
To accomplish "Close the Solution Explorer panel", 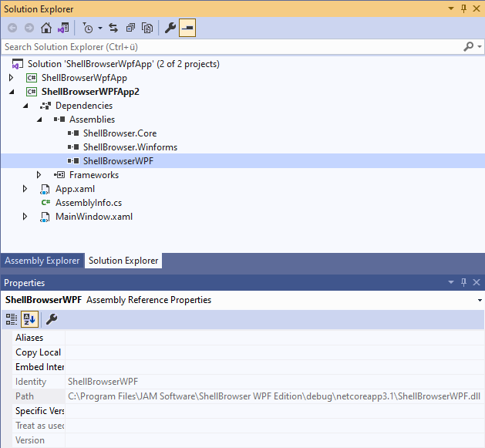I will (477, 8).
